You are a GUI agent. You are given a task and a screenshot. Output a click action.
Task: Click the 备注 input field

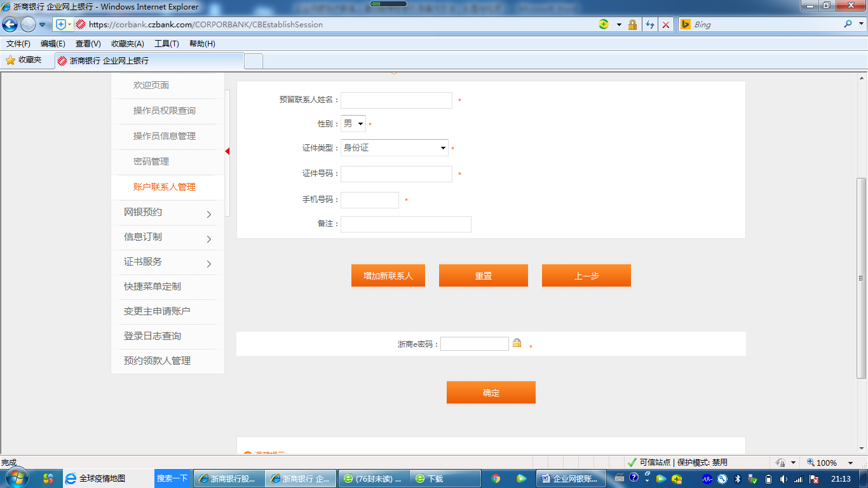[x=406, y=224]
